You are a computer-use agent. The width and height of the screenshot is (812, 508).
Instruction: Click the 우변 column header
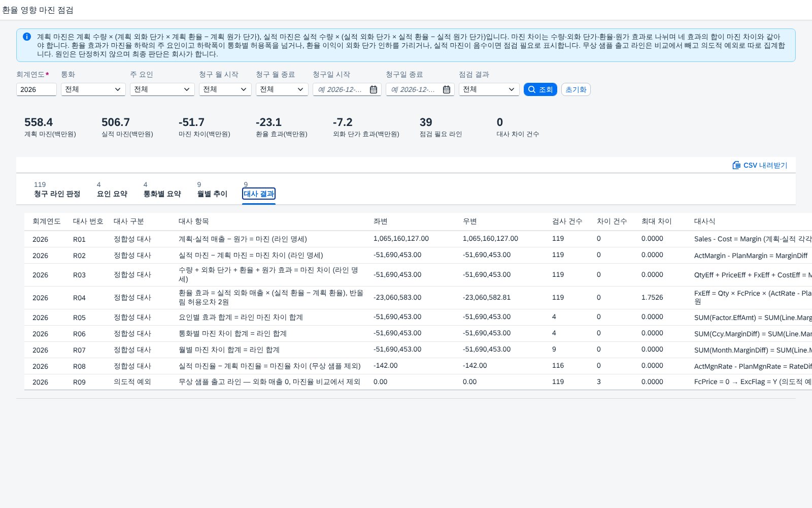[470, 221]
